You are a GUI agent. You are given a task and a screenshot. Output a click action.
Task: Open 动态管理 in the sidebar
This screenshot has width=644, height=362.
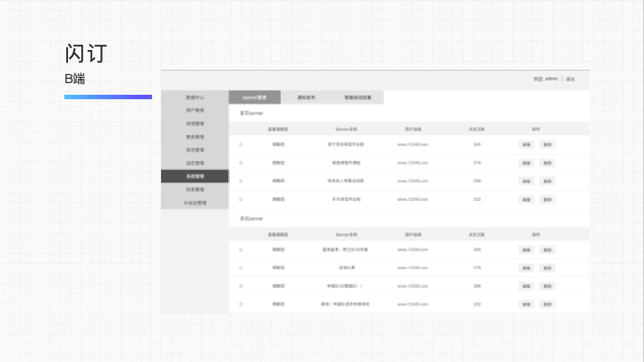(x=195, y=163)
